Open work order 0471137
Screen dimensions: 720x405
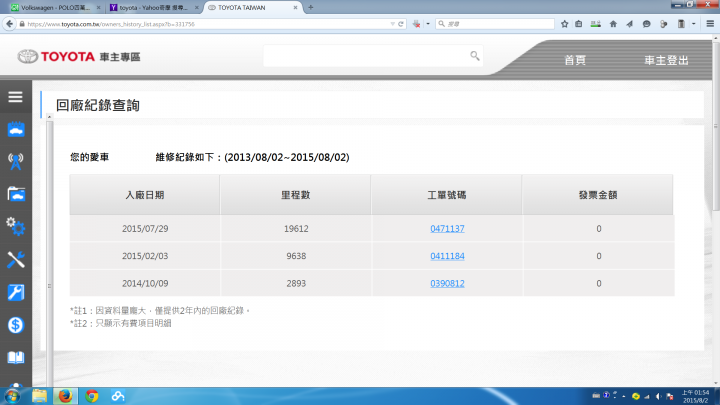[447, 229]
